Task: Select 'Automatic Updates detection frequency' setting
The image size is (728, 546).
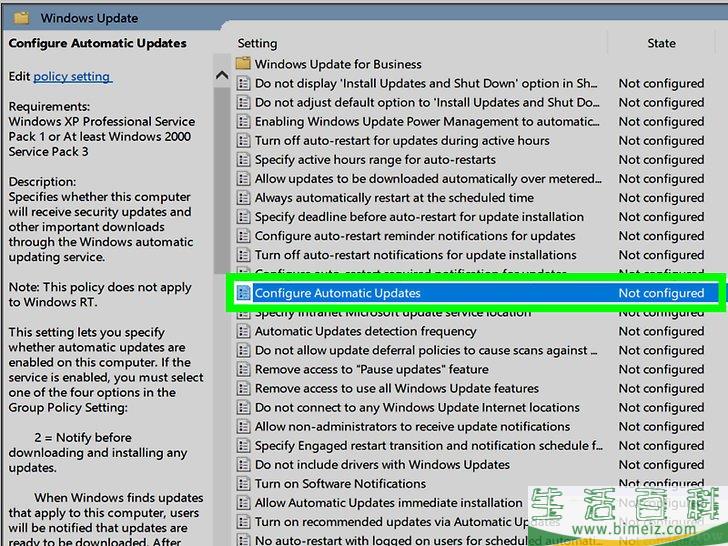Action: [365, 331]
